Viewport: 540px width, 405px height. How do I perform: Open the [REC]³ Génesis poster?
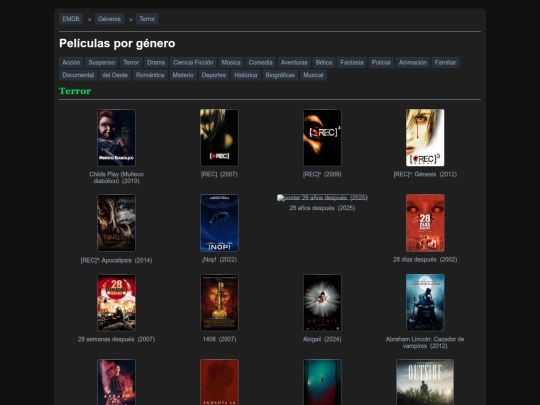[425, 138]
